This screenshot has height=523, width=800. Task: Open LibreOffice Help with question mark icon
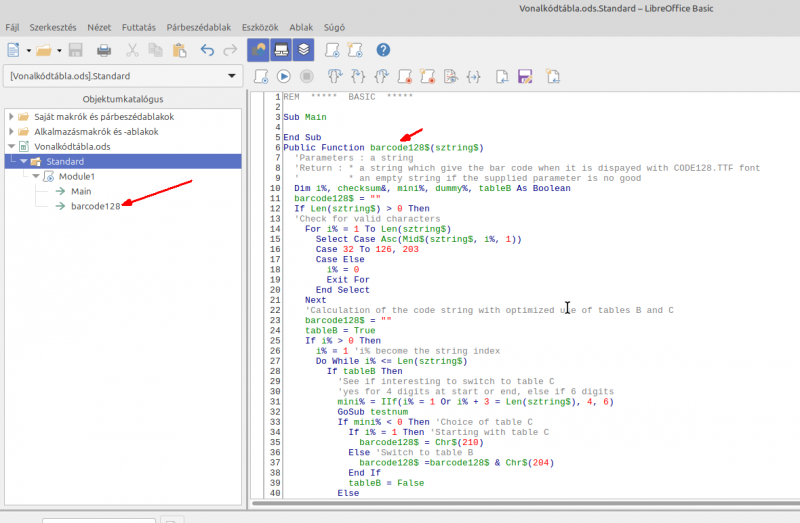pyautogui.click(x=383, y=50)
